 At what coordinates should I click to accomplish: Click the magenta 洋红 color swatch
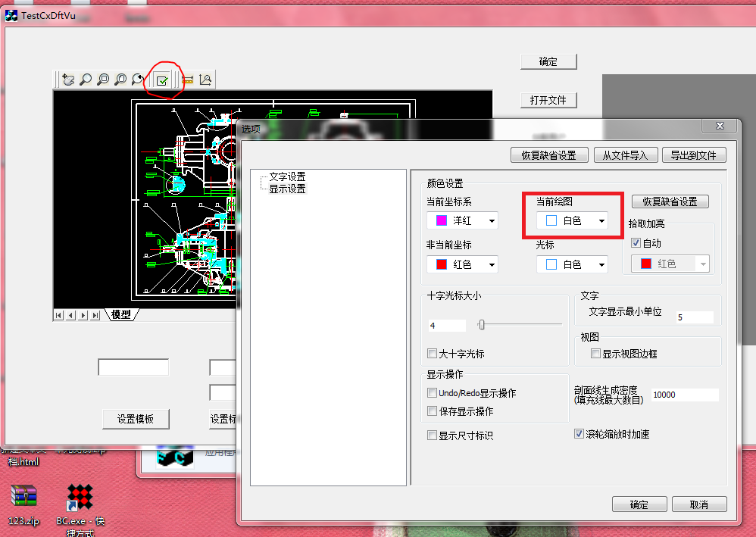441,220
